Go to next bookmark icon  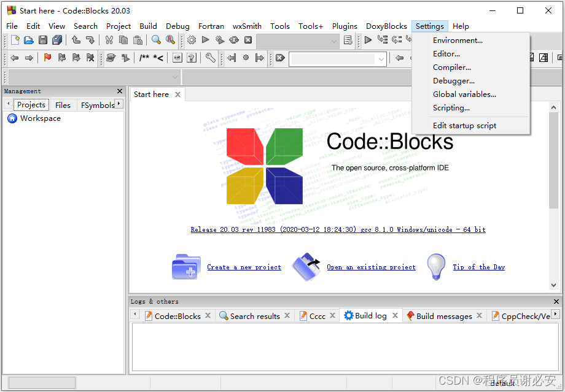pos(76,58)
